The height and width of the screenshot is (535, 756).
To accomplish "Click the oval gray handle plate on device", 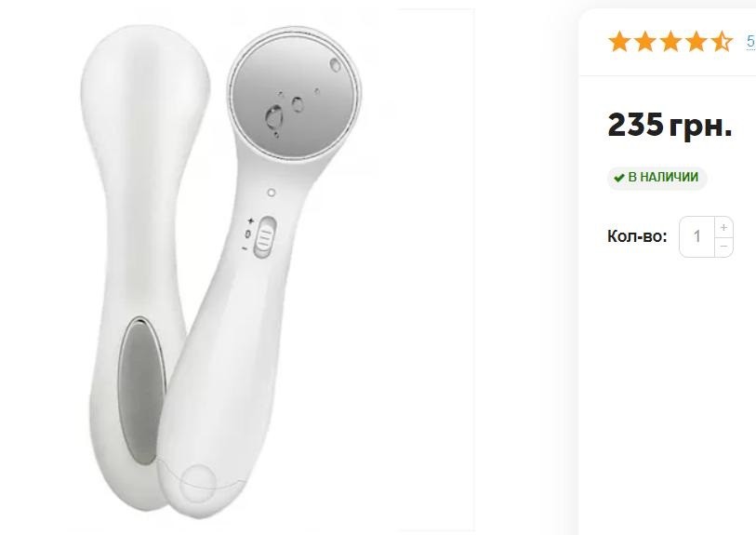I will 140,391.
